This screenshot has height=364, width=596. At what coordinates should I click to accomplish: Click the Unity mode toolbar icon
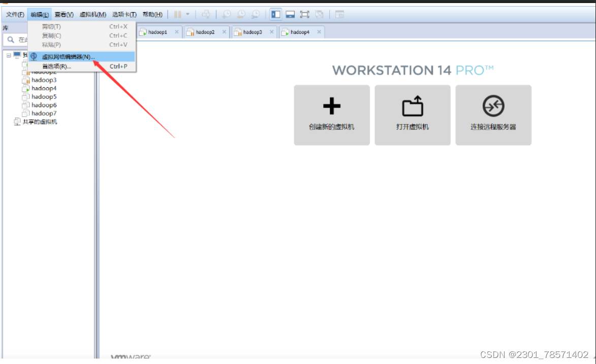click(319, 14)
